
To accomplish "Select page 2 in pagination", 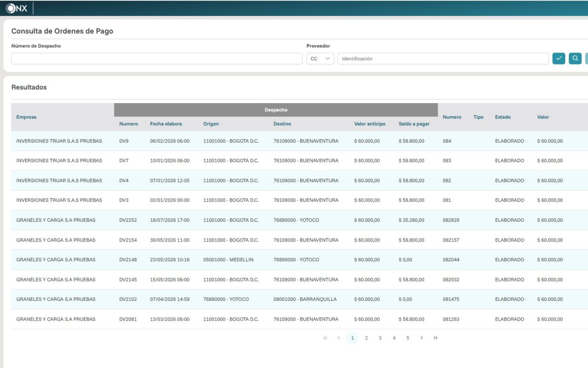I will pos(366,338).
